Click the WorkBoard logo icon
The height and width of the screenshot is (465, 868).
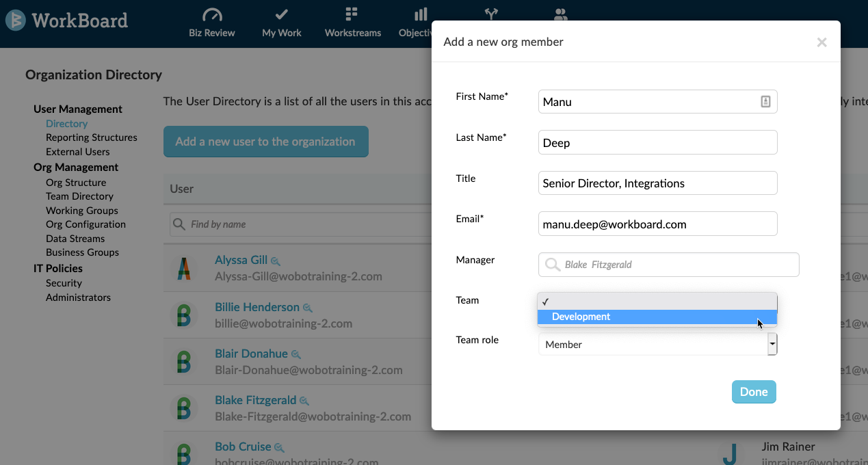pyautogui.click(x=15, y=21)
